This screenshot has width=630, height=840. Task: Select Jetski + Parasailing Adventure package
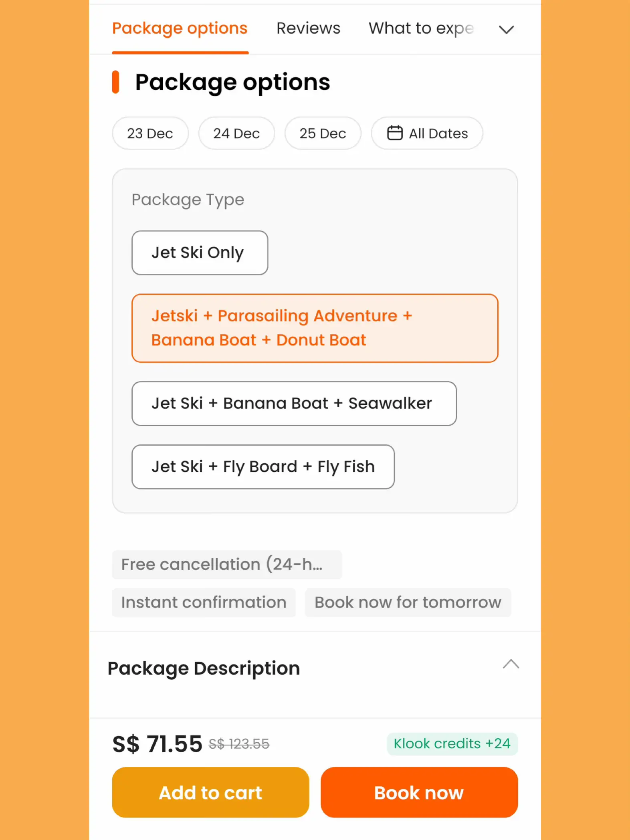pos(315,328)
